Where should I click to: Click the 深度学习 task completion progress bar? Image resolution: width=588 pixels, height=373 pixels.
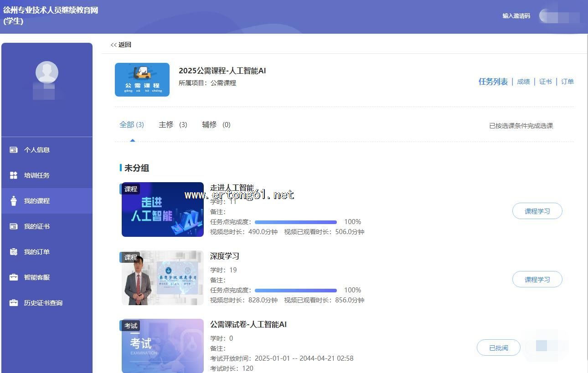click(x=295, y=290)
